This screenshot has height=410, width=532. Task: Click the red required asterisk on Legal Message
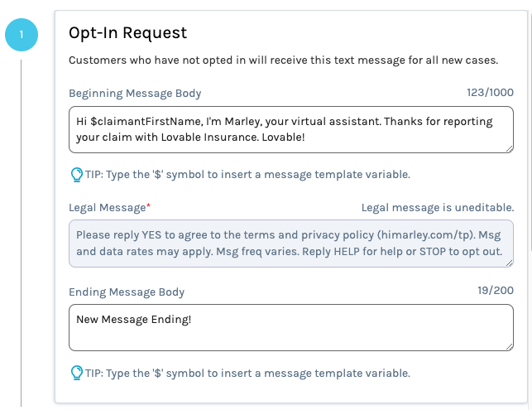point(148,207)
